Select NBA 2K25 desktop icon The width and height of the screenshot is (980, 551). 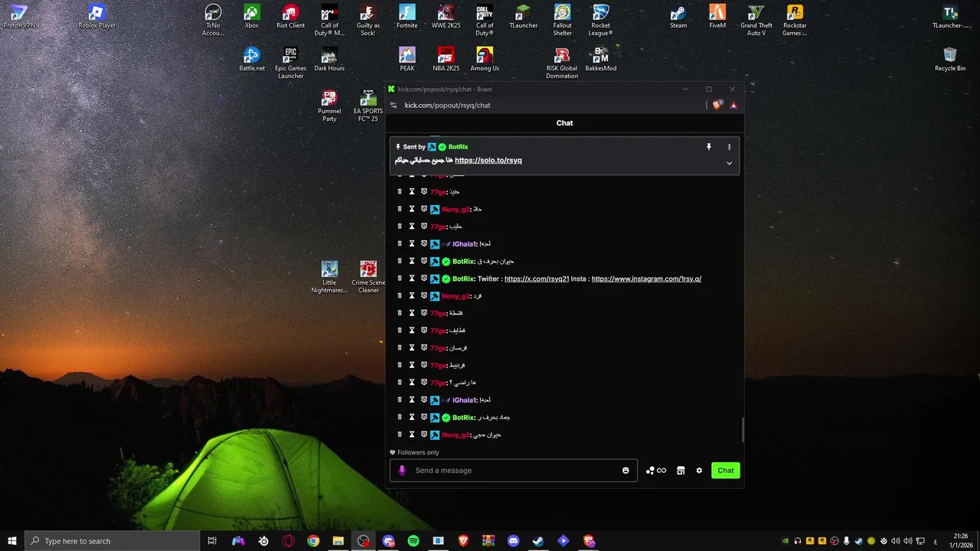446,60
